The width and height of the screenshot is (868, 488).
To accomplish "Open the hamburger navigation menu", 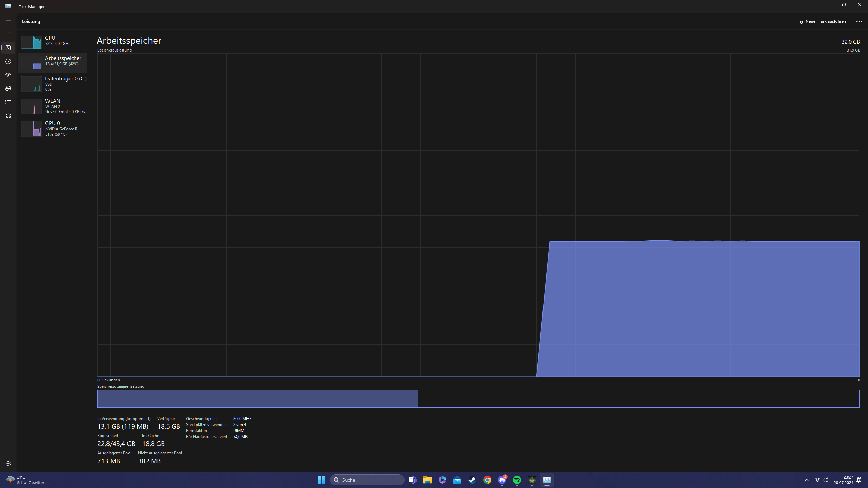I will click(8, 21).
